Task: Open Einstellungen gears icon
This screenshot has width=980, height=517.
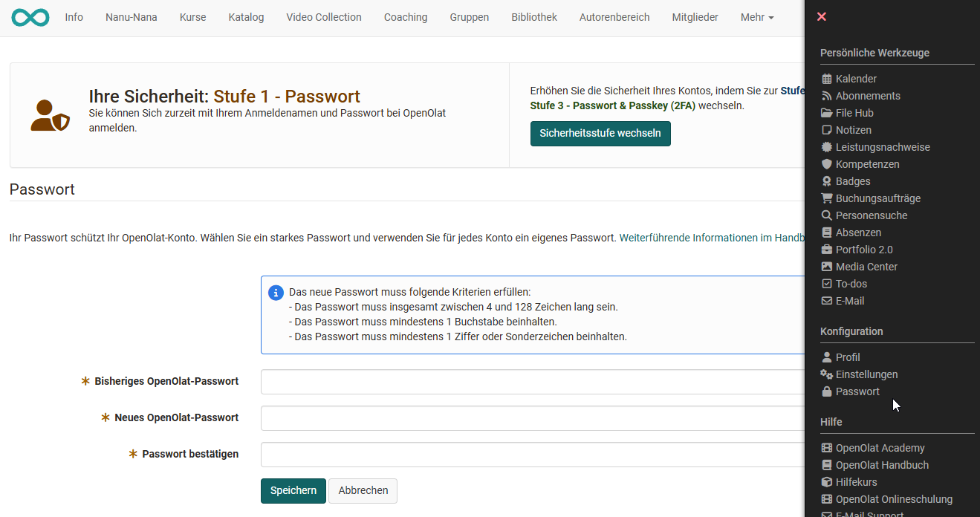Action: [826, 374]
